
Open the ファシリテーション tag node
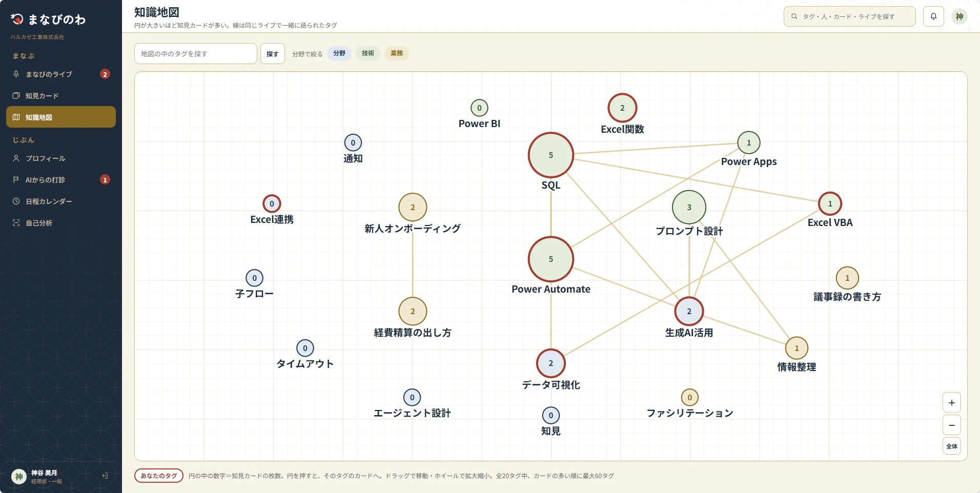(690, 397)
